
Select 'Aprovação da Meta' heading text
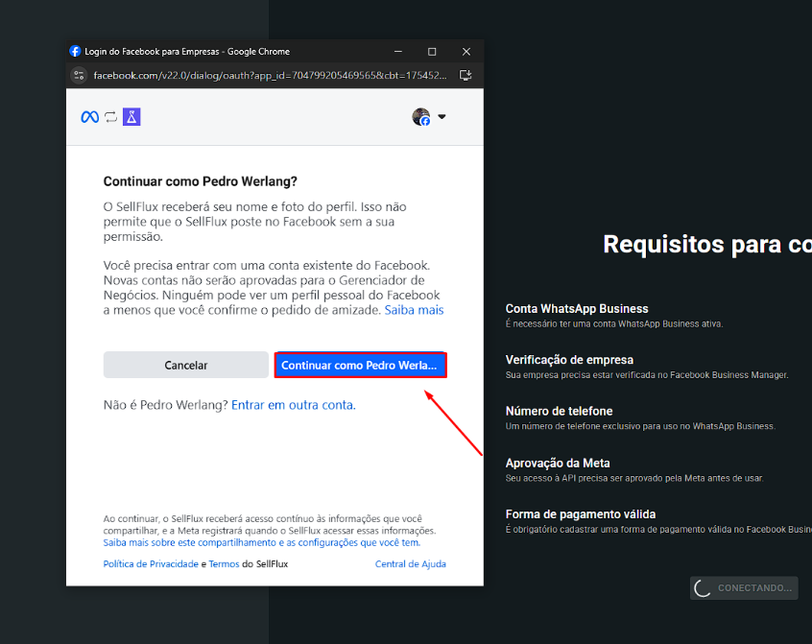pos(558,463)
